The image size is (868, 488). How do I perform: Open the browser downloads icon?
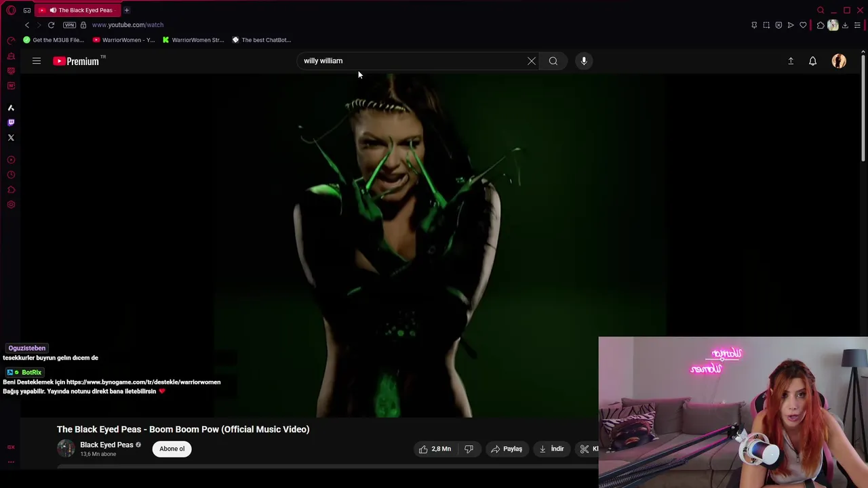pos(845,25)
